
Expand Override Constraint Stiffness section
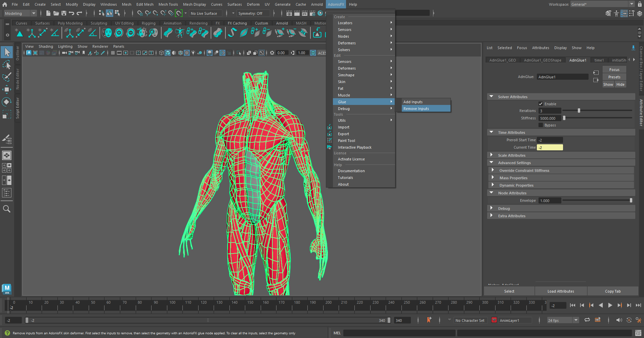pos(493,170)
